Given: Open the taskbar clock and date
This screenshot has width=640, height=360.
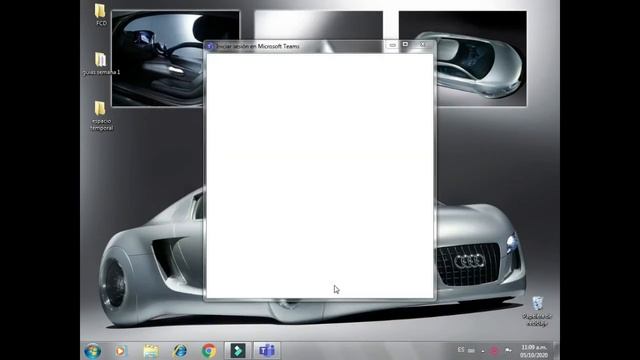Looking at the screenshot, I should tap(534, 351).
